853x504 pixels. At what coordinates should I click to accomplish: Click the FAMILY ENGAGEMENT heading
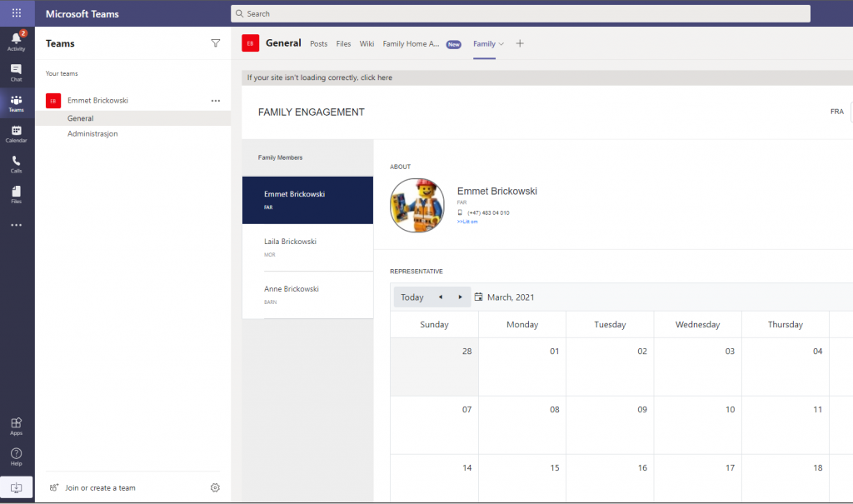pyautogui.click(x=312, y=112)
